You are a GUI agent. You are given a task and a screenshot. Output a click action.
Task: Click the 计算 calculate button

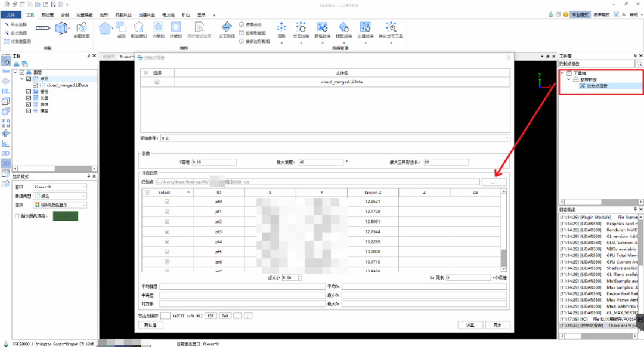pyautogui.click(x=470, y=325)
